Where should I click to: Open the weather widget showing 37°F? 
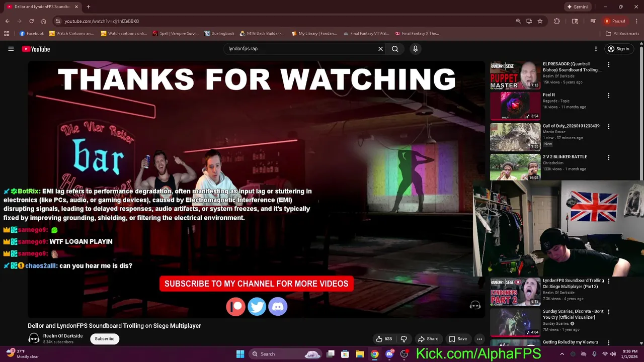(23, 354)
